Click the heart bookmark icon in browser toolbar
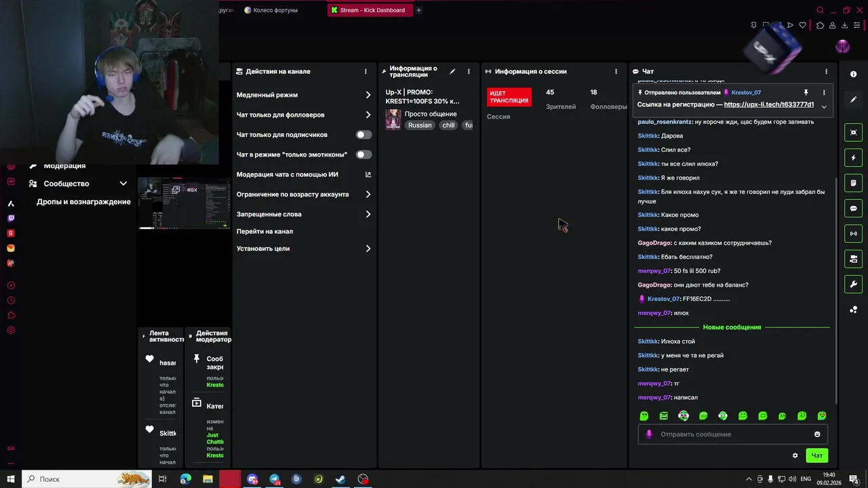 pyautogui.click(x=803, y=25)
